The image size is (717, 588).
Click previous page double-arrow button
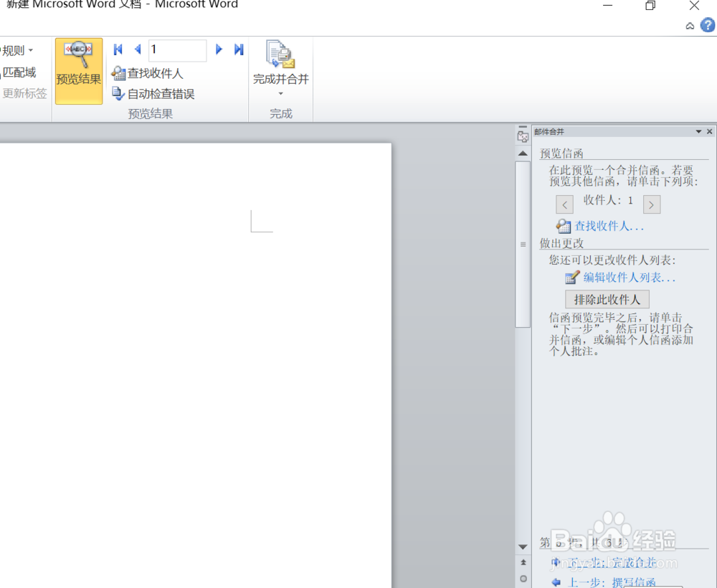click(x=523, y=562)
